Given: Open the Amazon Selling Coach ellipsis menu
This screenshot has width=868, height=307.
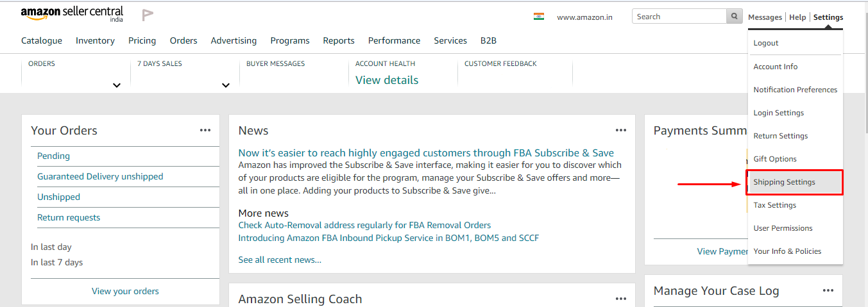Looking at the screenshot, I should pyautogui.click(x=621, y=299).
